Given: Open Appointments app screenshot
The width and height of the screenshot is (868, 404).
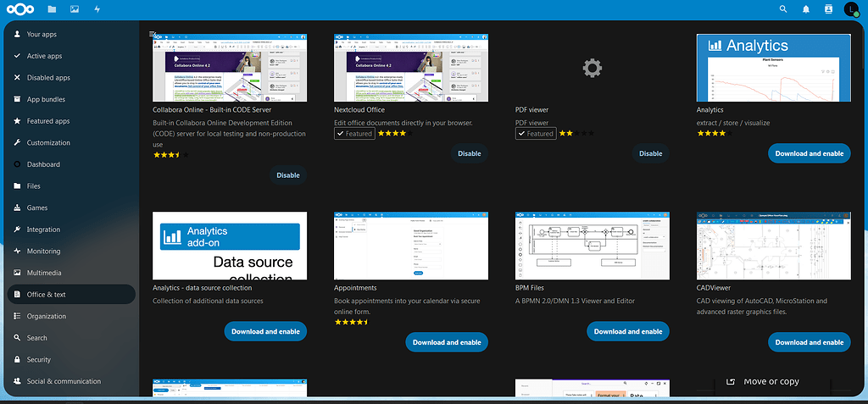Looking at the screenshot, I should pos(411,246).
